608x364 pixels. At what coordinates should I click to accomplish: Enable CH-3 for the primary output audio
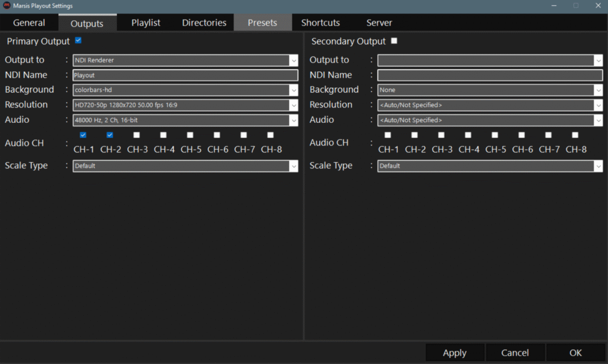pyautogui.click(x=136, y=135)
